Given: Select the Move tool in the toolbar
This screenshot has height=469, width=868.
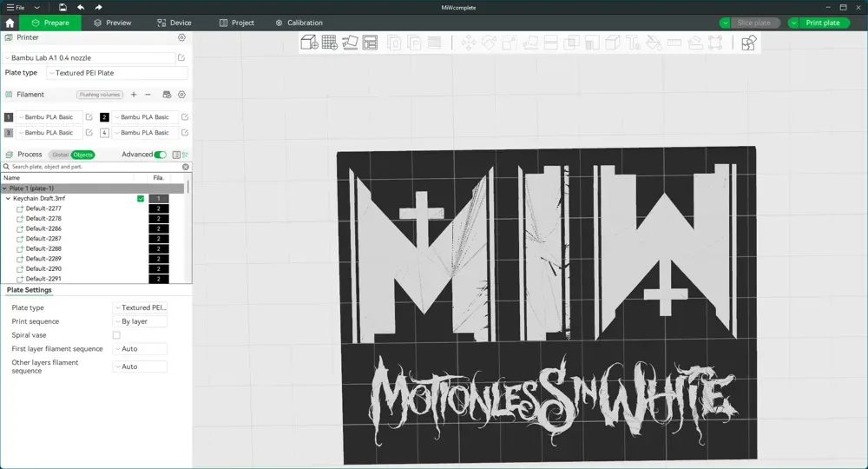Looking at the screenshot, I should 469,43.
